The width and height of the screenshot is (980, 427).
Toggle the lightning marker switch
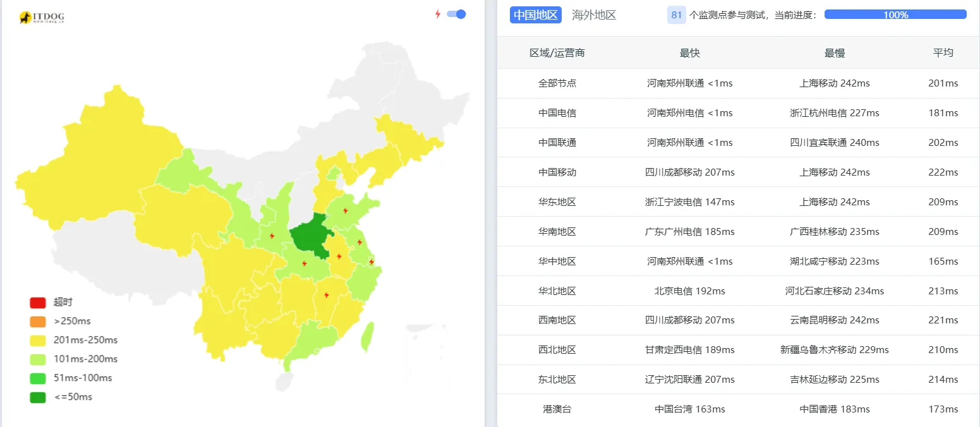456,14
